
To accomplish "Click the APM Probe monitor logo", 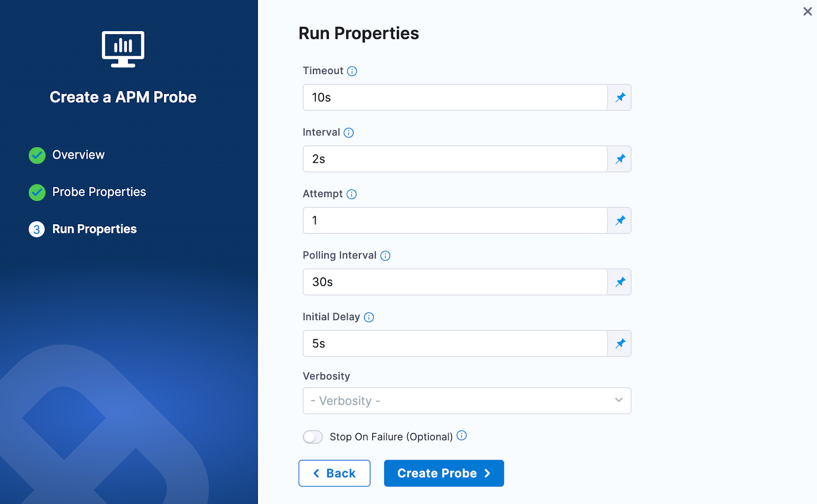I will click(123, 49).
